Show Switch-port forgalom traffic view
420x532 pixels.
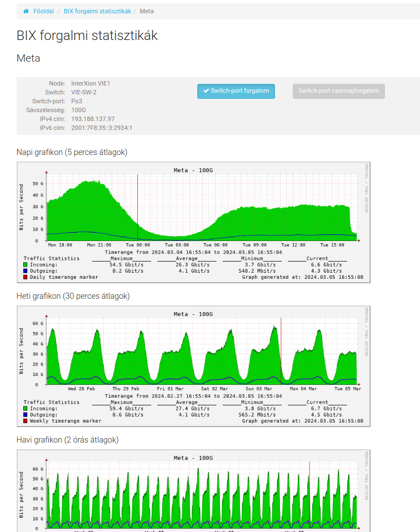click(236, 91)
